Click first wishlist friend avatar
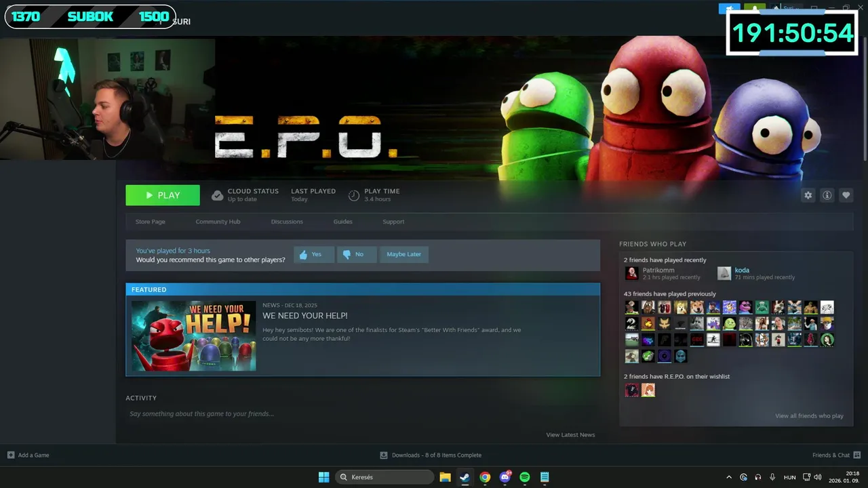 click(631, 390)
